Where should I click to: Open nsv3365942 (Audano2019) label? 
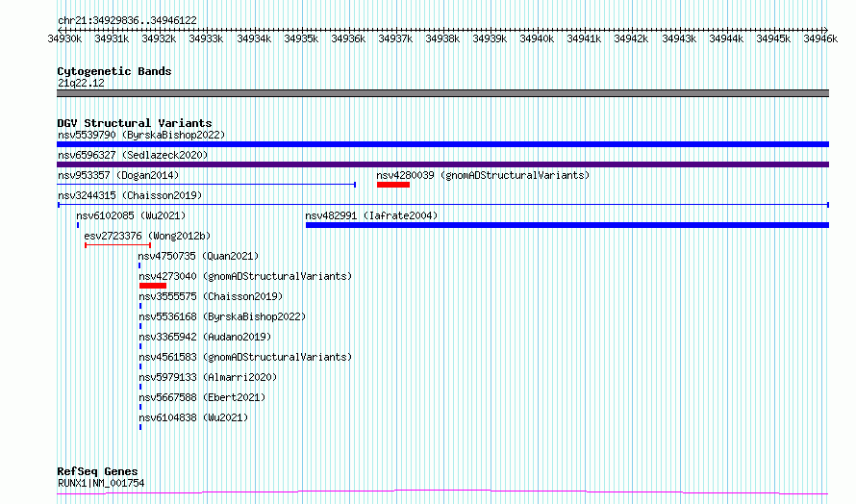[x=205, y=337]
